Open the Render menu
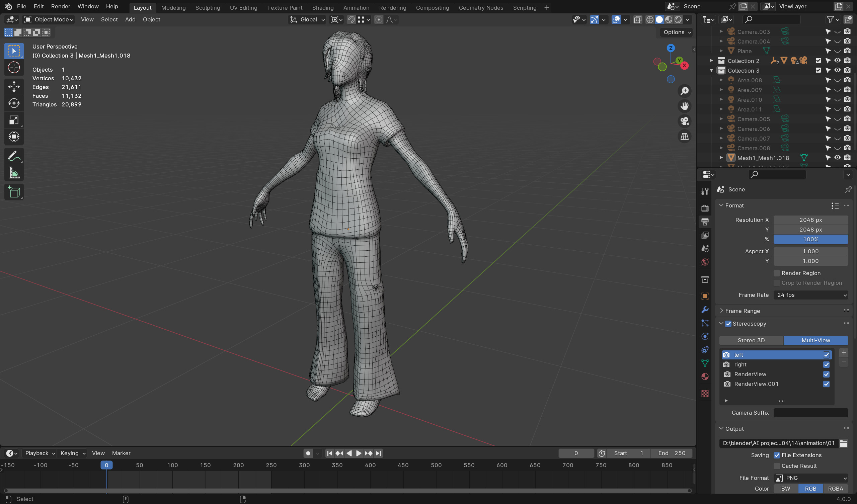This screenshot has width=857, height=504. point(61,6)
